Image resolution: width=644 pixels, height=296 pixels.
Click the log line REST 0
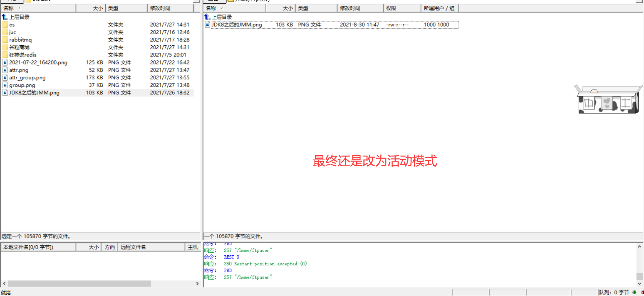coord(232,257)
